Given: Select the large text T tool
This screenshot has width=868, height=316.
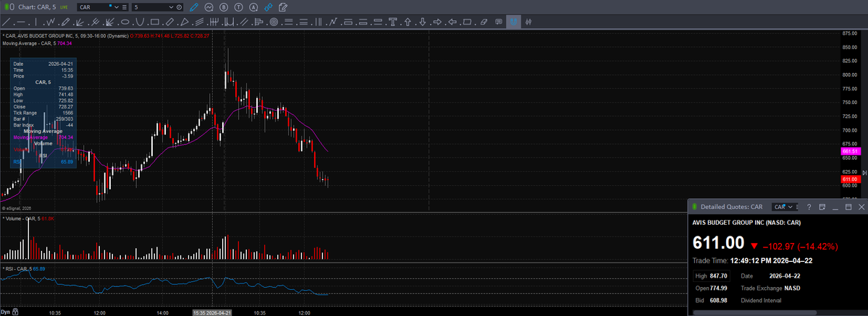Looking at the screenshot, I should (x=392, y=22).
